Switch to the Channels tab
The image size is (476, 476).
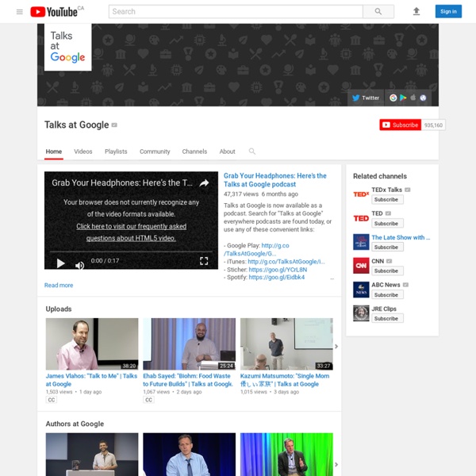click(194, 152)
